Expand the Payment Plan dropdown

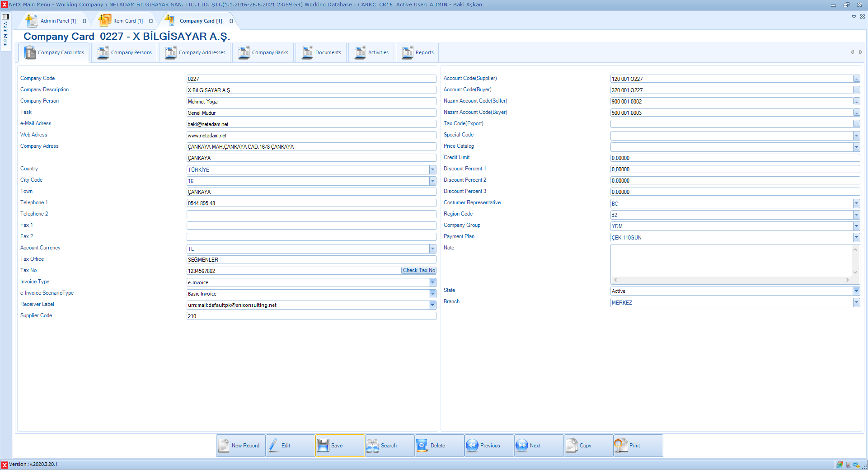tap(856, 237)
